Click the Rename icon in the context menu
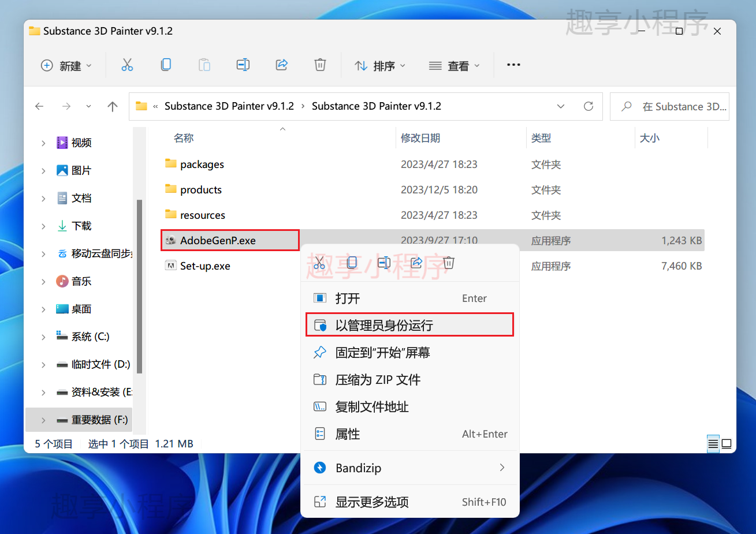This screenshot has width=756, height=534. pos(384,263)
